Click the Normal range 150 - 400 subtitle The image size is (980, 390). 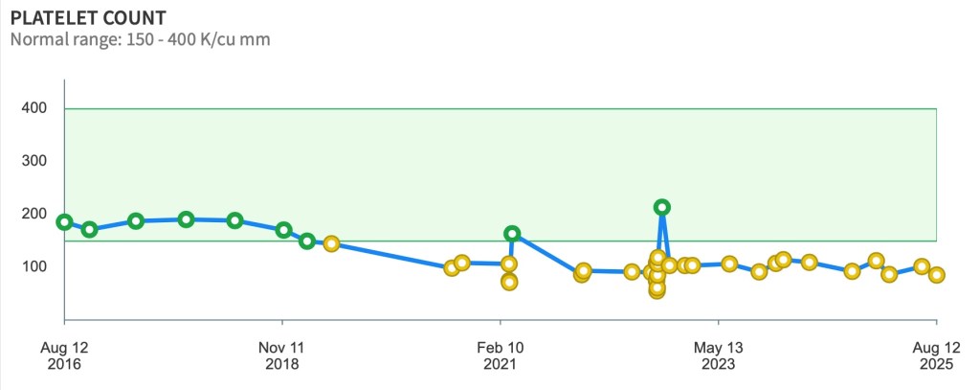pos(140,39)
